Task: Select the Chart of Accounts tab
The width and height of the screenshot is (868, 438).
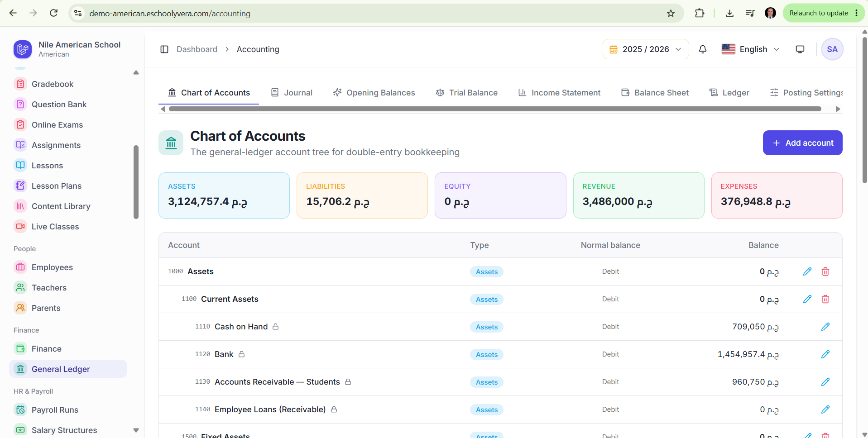Action: [x=209, y=93]
